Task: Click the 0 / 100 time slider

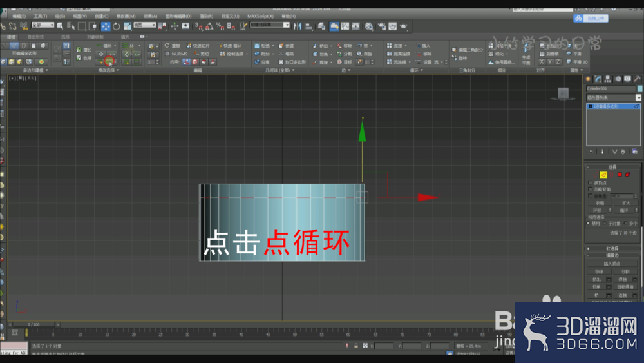Action: (33, 324)
